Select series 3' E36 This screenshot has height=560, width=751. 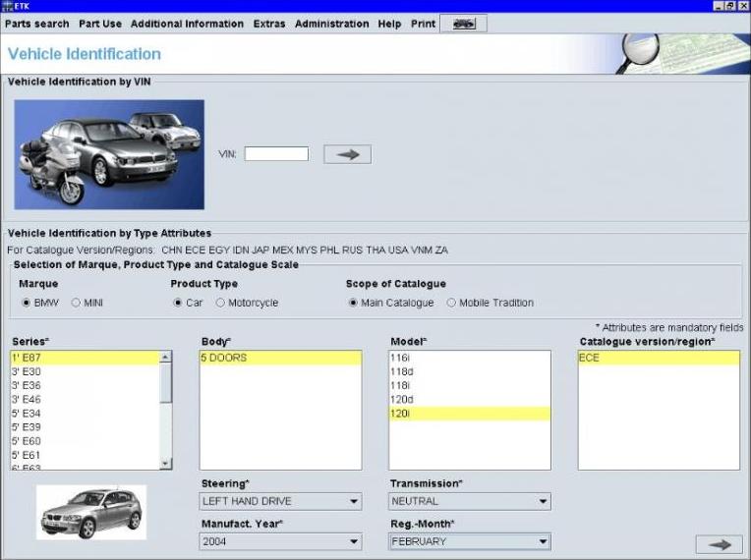point(85,385)
